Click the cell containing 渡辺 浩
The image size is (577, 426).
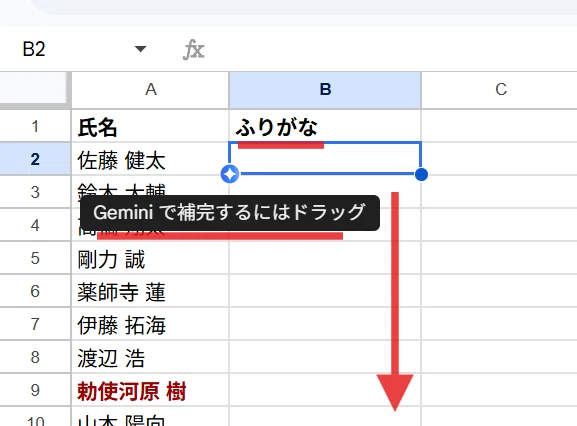point(150,357)
